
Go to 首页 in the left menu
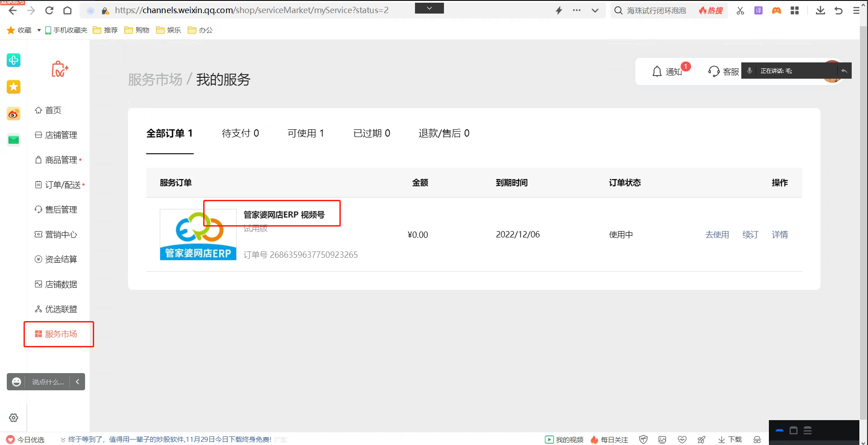pos(48,110)
